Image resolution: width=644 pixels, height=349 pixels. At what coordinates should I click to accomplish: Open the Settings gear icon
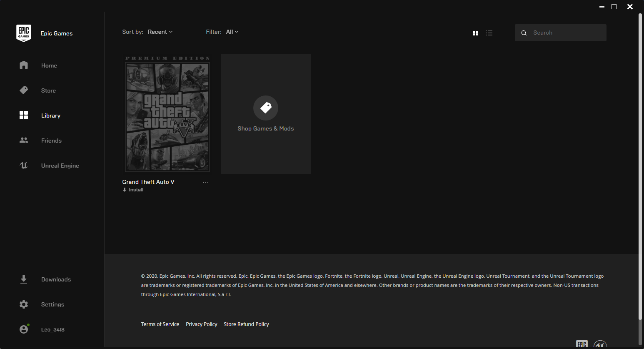click(24, 304)
